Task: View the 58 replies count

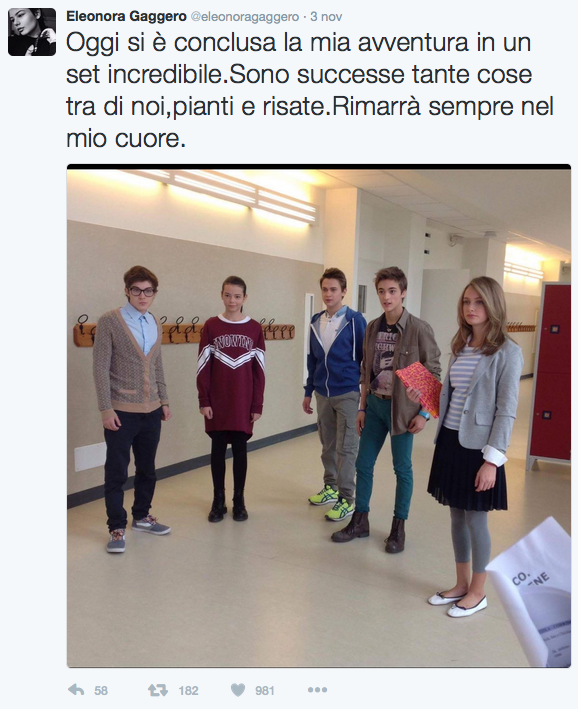Action: point(101,690)
